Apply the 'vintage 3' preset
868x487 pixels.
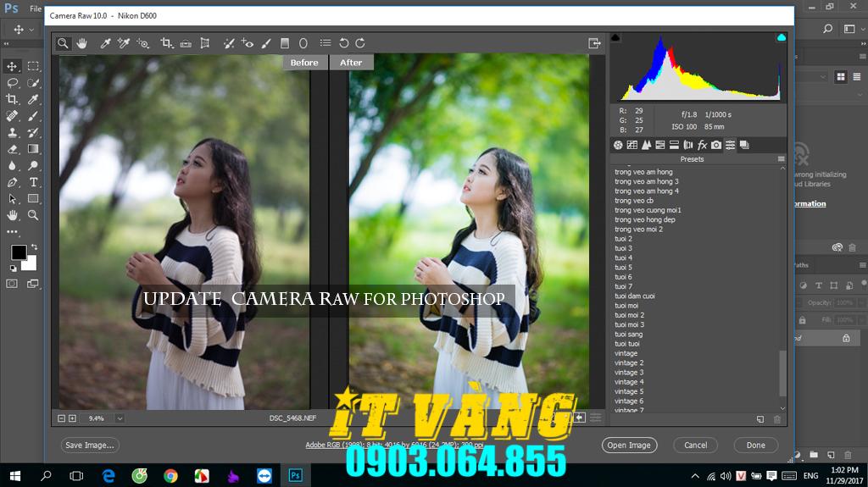[629, 373]
